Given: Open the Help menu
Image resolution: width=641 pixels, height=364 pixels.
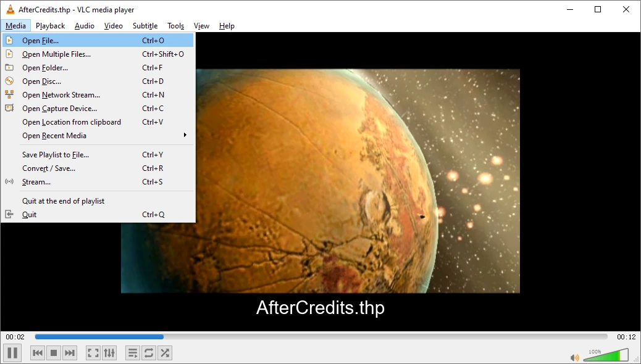Looking at the screenshot, I should click(x=227, y=26).
